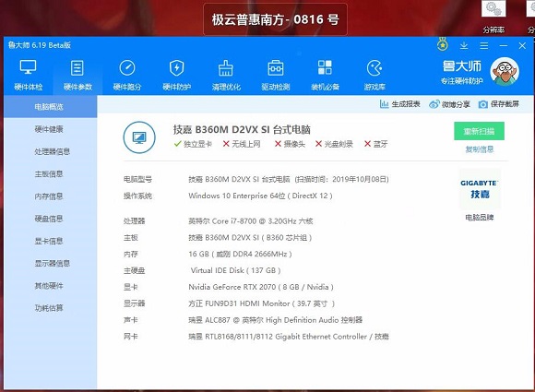
Task: Open the 硬件防护 protection section
Action: [177, 76]
